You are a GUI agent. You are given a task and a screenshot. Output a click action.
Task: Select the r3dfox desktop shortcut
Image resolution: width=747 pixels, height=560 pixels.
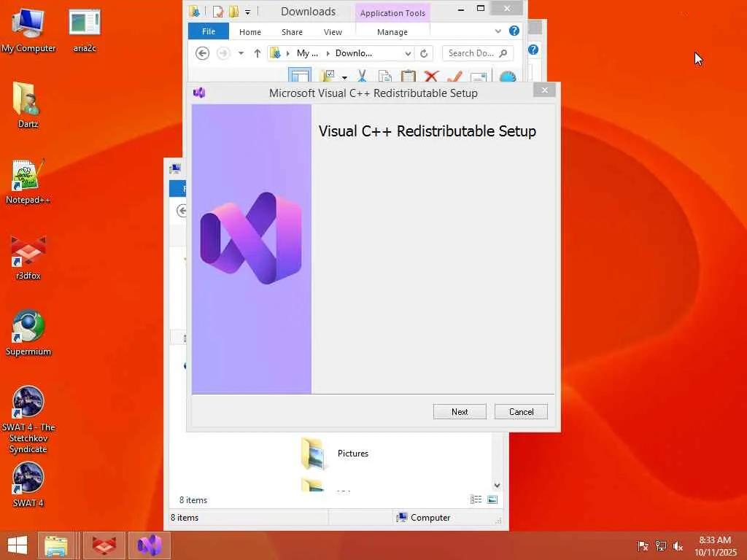pos(28,257)
